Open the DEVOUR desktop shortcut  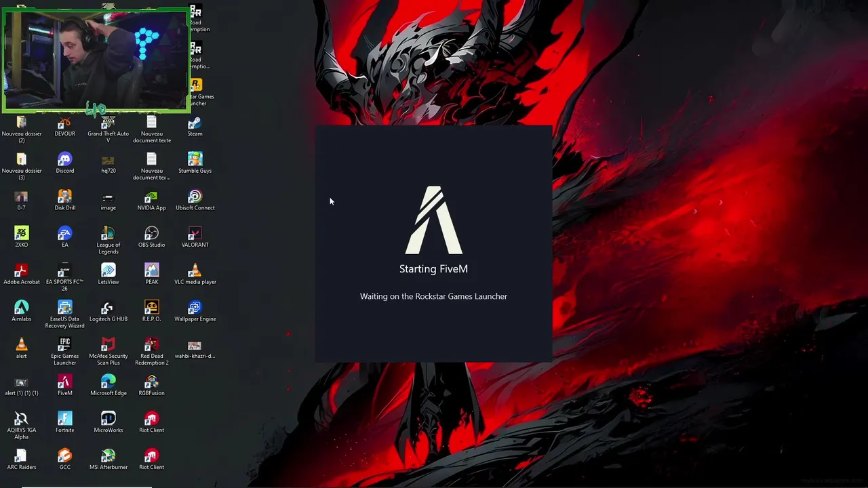pos(64,127)
